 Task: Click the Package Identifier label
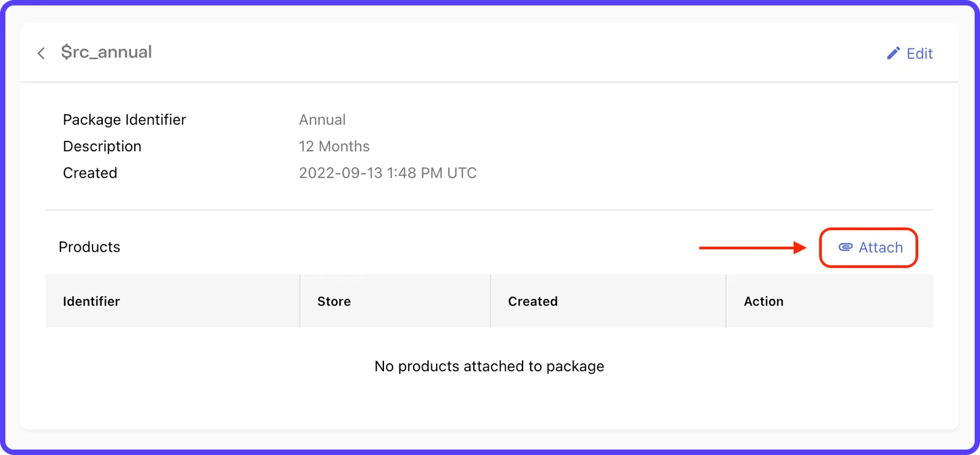tap(124, 119)
